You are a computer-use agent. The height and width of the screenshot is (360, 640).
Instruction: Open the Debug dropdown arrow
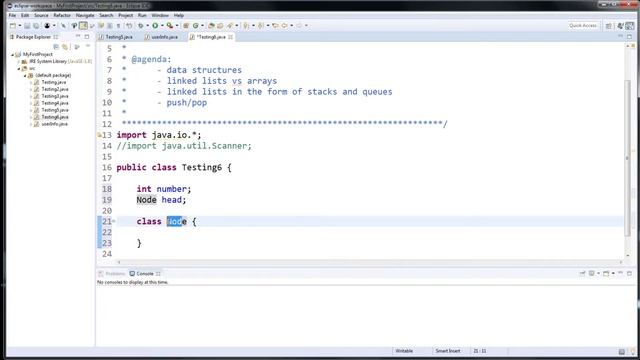[x=147, y=25]
